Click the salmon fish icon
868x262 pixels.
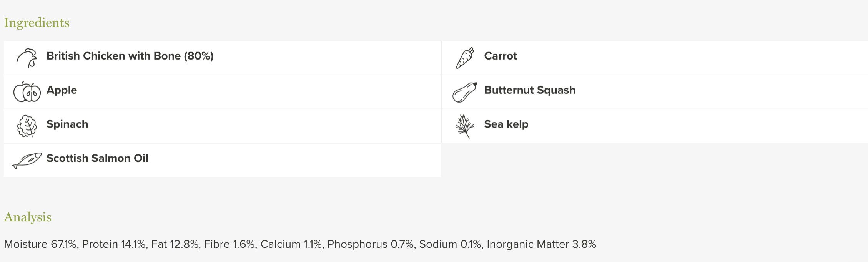[27, 160]
